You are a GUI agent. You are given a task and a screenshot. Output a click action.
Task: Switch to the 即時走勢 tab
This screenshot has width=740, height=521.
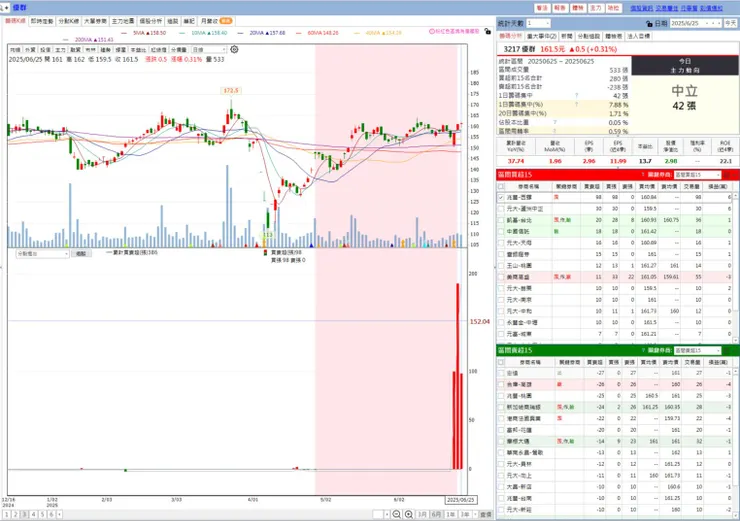click(x=42, y=21)
